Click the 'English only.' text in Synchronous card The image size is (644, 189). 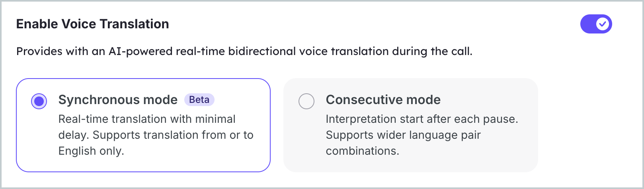click(91, 151)
